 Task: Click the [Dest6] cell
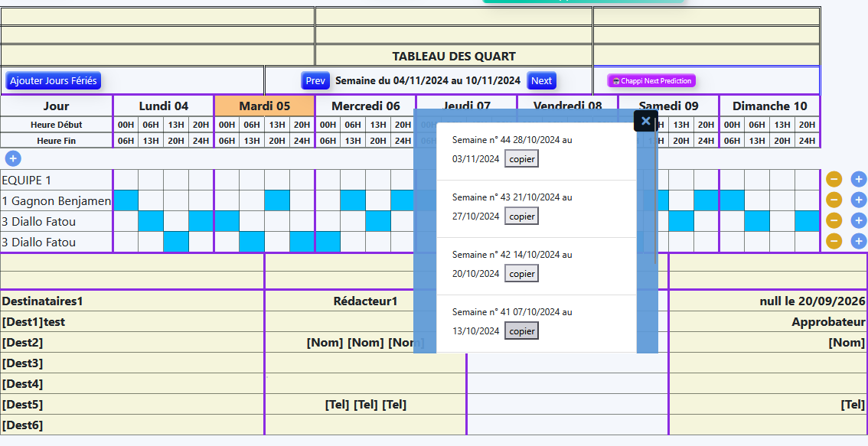coord(132,425)
